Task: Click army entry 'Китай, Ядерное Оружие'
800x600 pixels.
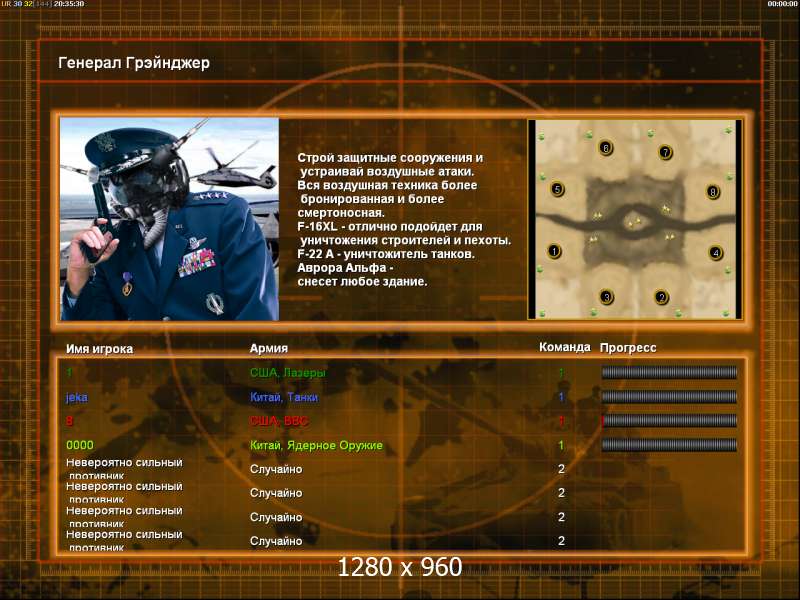Action: click(x=316, y=445)
